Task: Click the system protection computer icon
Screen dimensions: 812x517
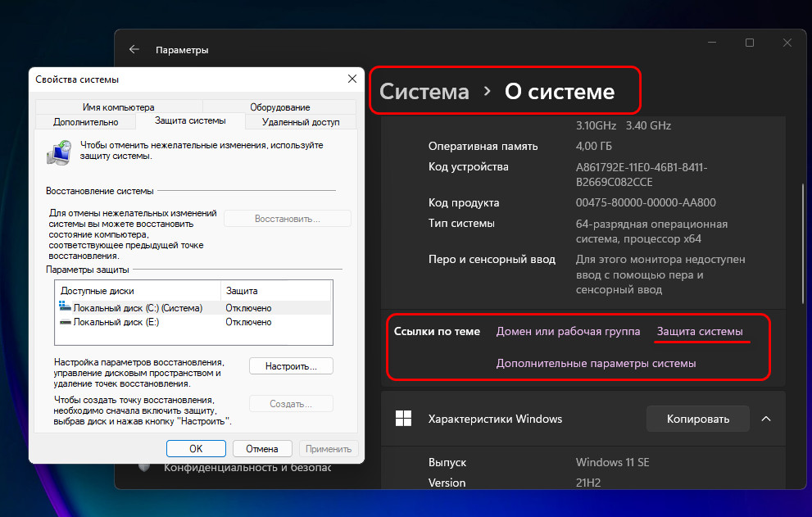Action: pyautogui.click(x=60, y=152)
